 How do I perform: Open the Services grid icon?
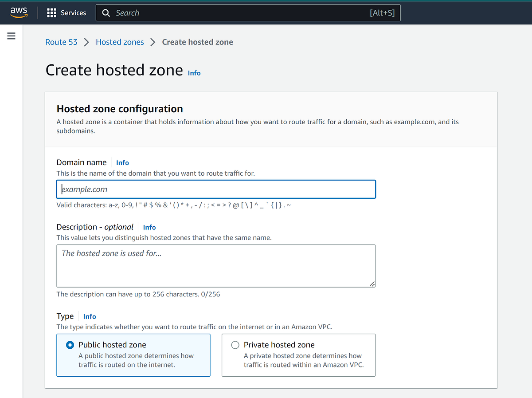pyautogui.click(x=52, y=12)
